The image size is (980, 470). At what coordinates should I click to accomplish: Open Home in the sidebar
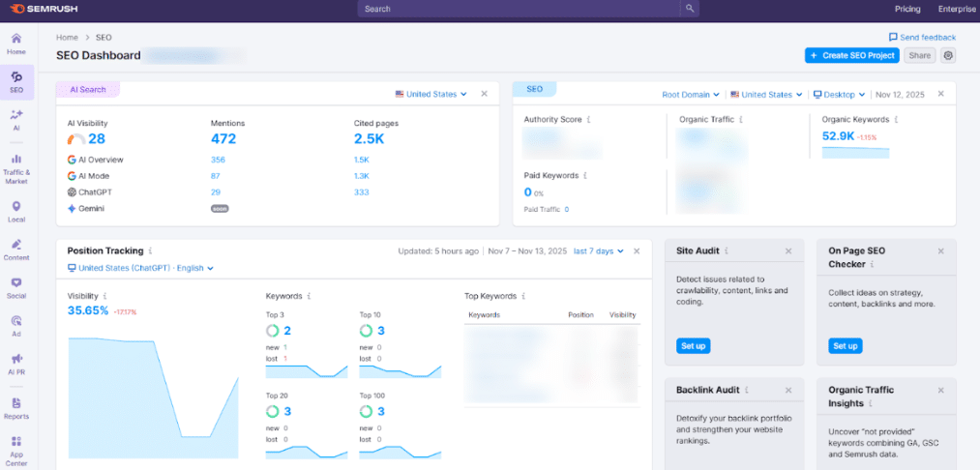[x=16, y=44]
